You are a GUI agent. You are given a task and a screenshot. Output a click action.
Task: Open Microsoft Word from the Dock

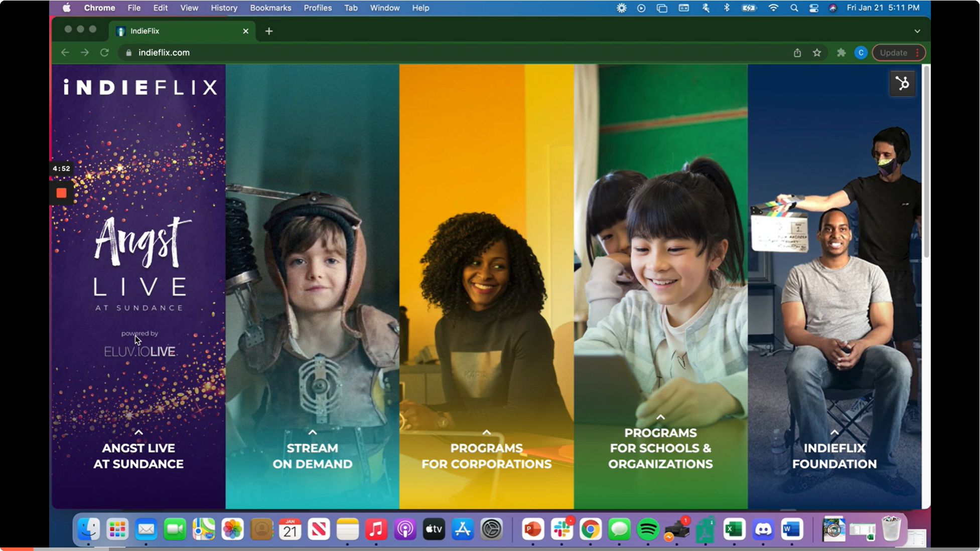[x=792, y=529]
